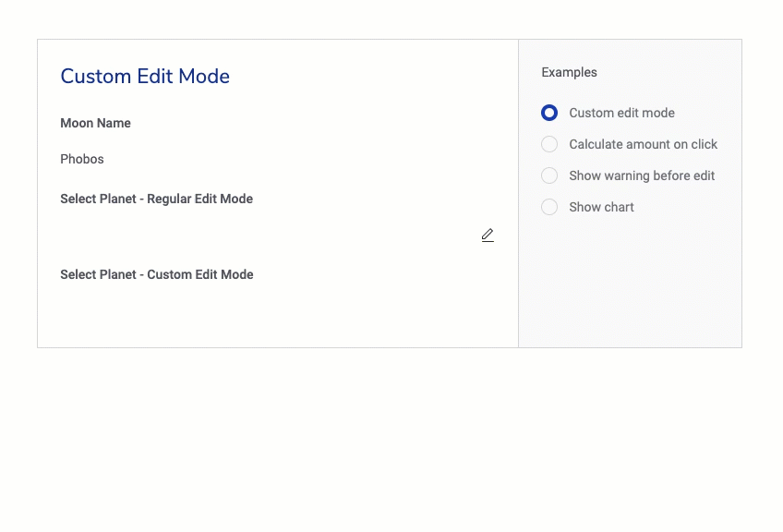
Task: Enable the Show chart radio circle
Action: coord(549,207)
